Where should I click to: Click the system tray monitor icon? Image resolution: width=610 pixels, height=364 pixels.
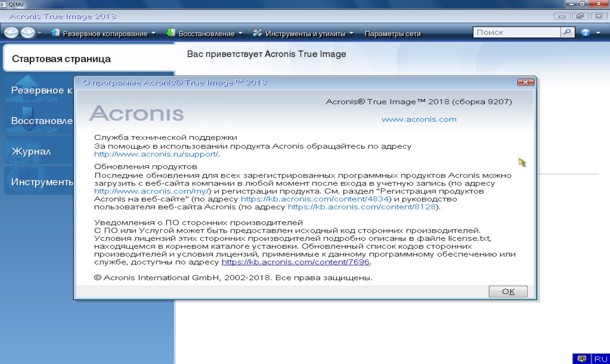click(582, 359)
